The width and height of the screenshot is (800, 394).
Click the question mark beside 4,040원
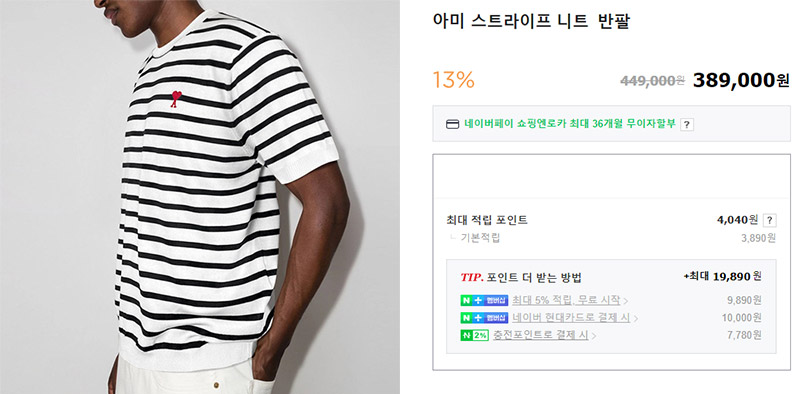769,220
